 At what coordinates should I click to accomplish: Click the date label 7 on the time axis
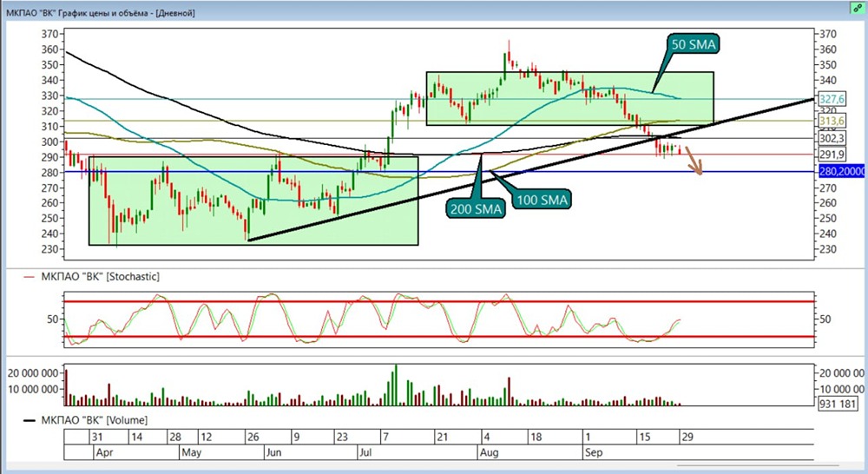click(386, 437)
